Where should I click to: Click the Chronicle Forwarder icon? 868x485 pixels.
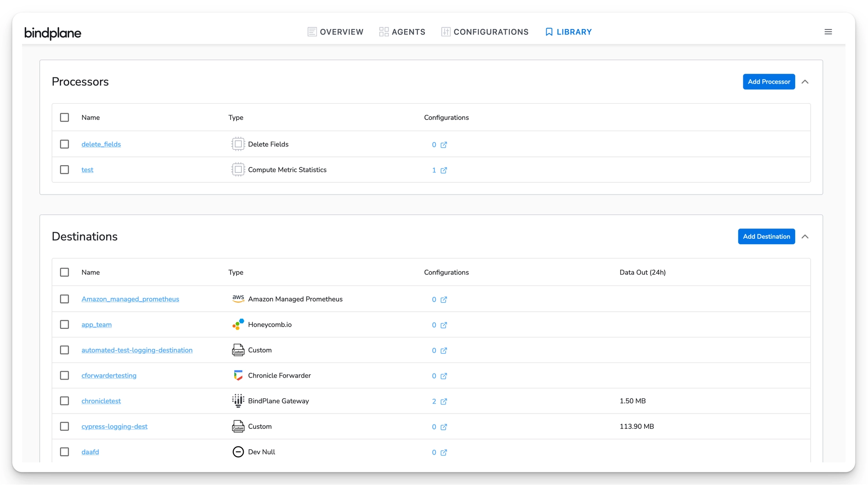tap(238, 375)
